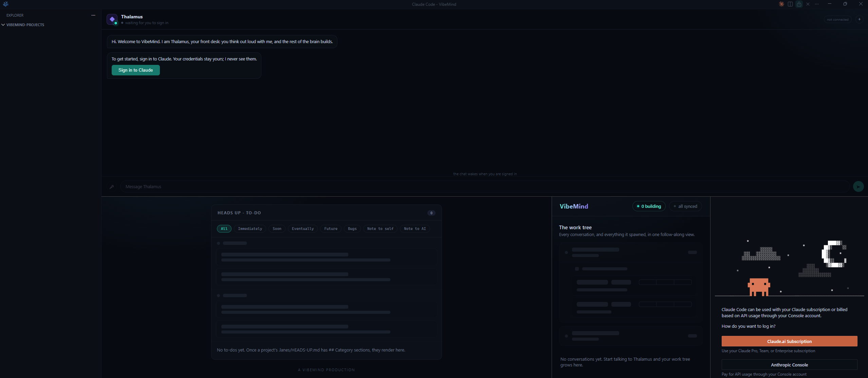The height and width of the screenshot is (378, 868).
Task: Select the Immediately filter chip
Action: tap(250, 229)
